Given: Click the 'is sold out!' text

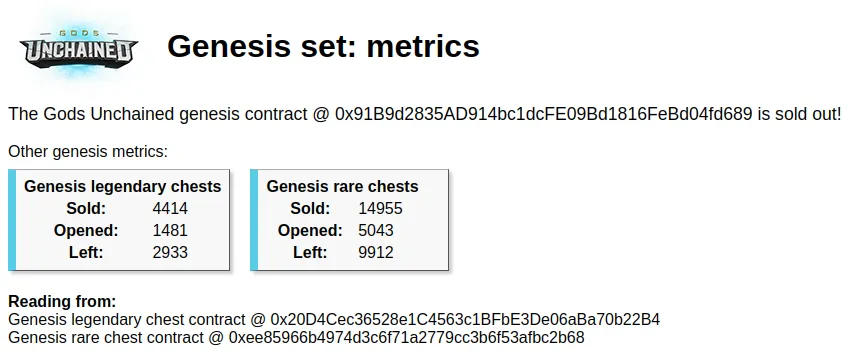Looking at the screenshot, I should coord(799,114).
